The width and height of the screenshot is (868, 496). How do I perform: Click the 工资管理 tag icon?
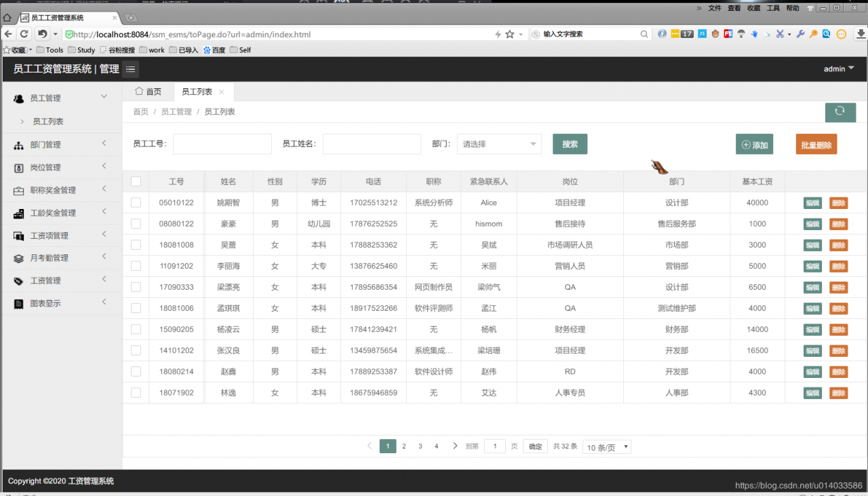[19, 281]
